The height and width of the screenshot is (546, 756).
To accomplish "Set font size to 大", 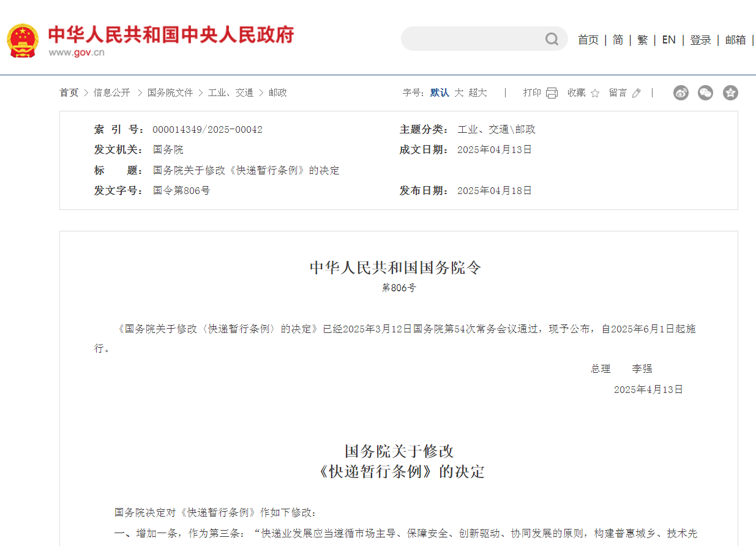I will pyautogui.click(x=458, y=92).
